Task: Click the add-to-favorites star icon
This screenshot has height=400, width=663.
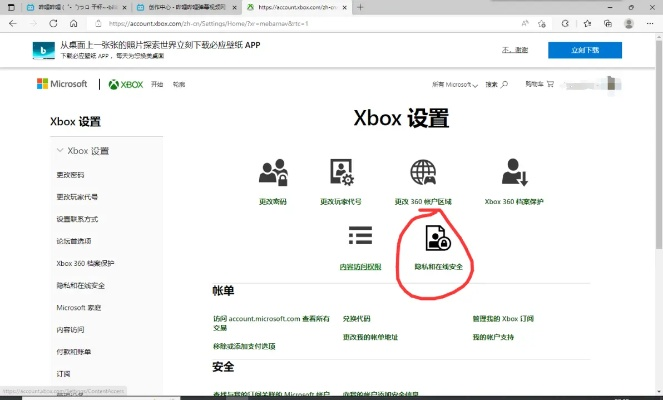Action: coord(542,24)
